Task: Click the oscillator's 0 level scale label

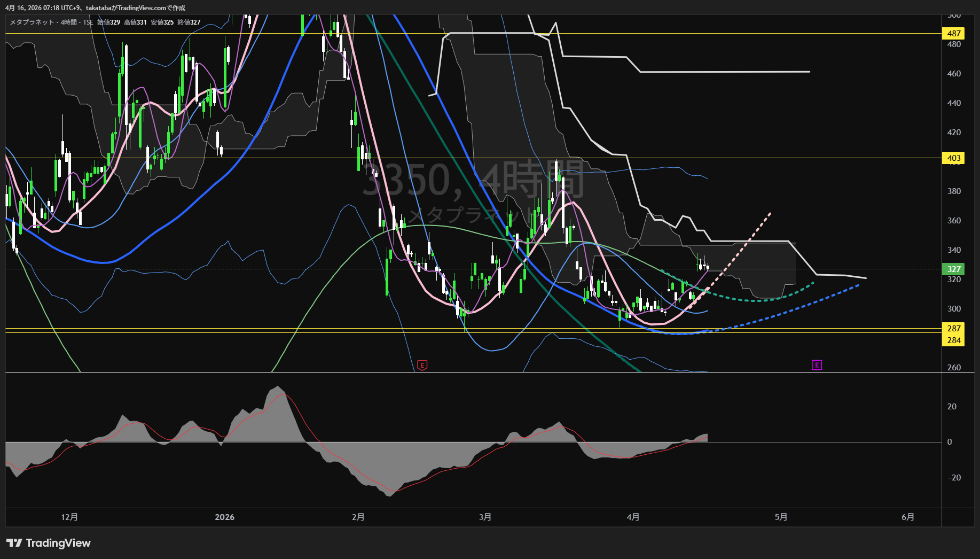Action: point(949,442)
